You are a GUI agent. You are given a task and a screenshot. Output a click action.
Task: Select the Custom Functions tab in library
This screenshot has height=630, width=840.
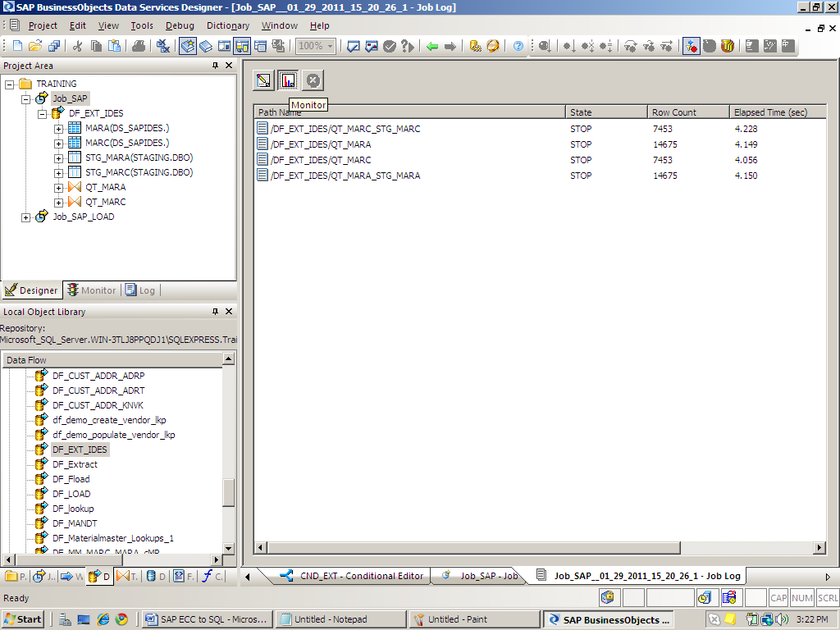212,577
